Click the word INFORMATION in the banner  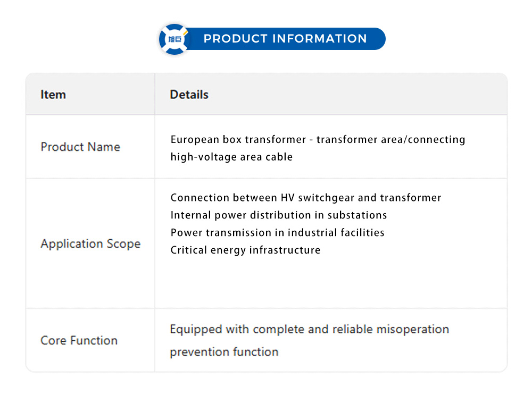point(319,39)
